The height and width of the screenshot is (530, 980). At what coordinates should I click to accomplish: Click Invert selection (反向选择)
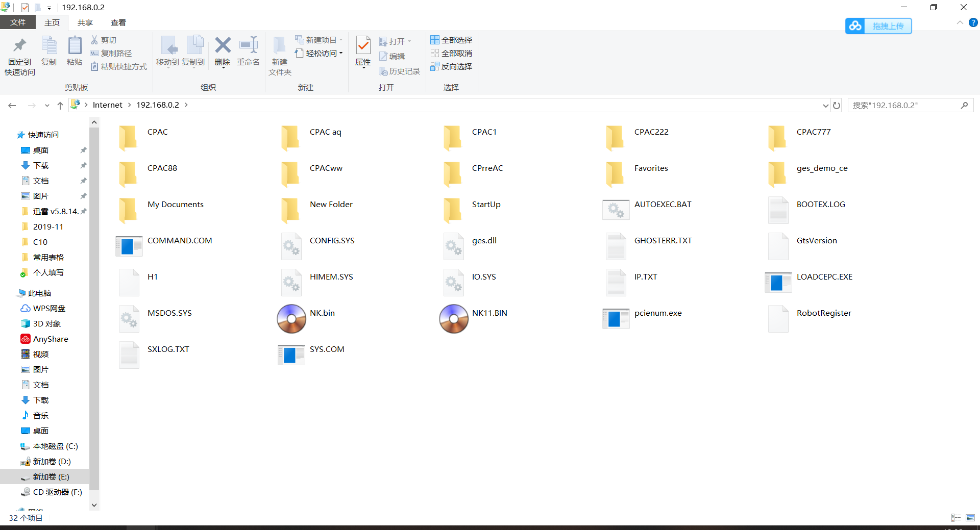[451, 66]
